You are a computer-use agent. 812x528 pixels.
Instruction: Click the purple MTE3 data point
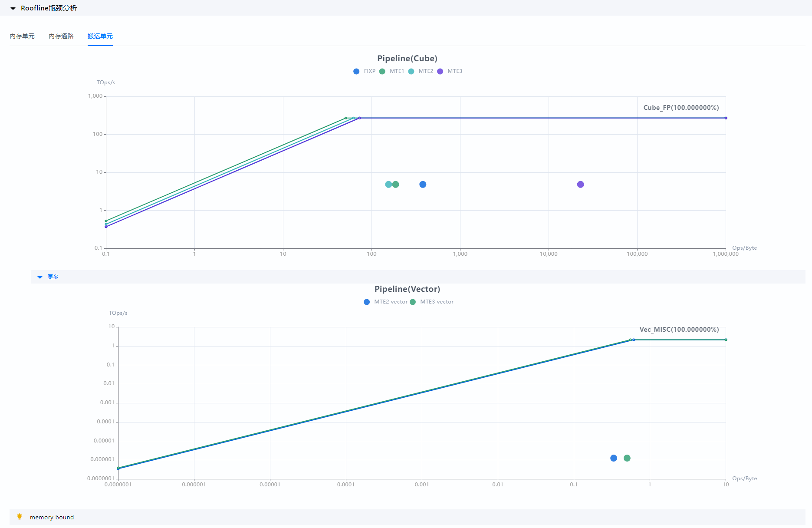click(x=581, y=185)
